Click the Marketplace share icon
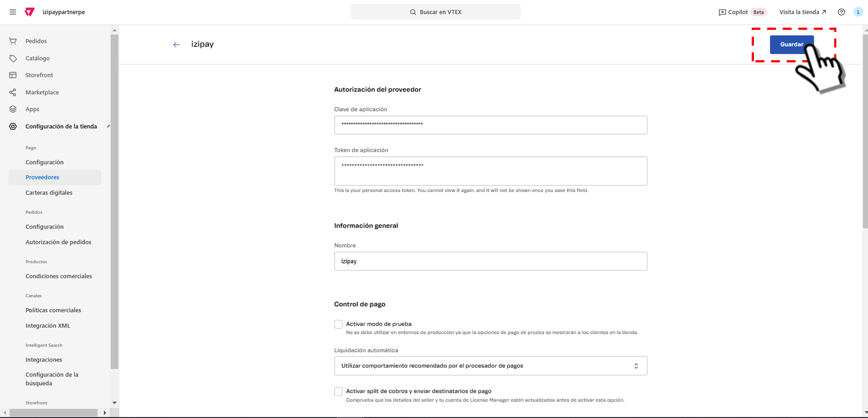868x418 pixels. (x=13, y=92)
